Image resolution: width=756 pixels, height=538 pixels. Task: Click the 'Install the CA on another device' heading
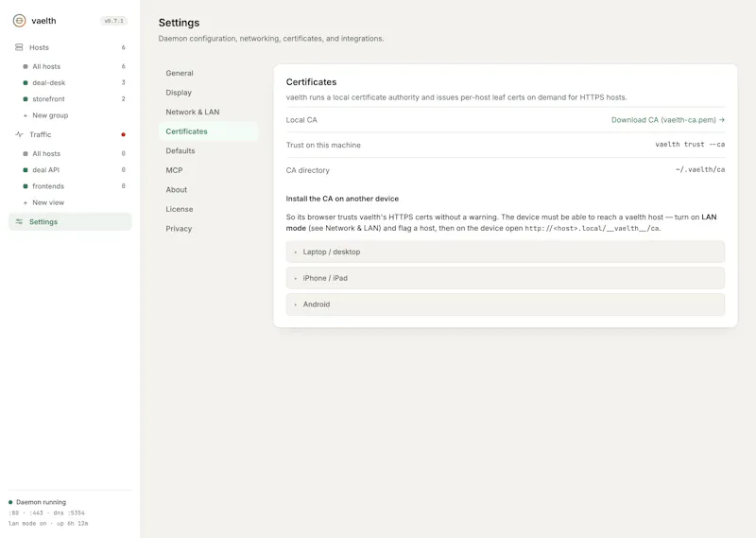point(342,199)
